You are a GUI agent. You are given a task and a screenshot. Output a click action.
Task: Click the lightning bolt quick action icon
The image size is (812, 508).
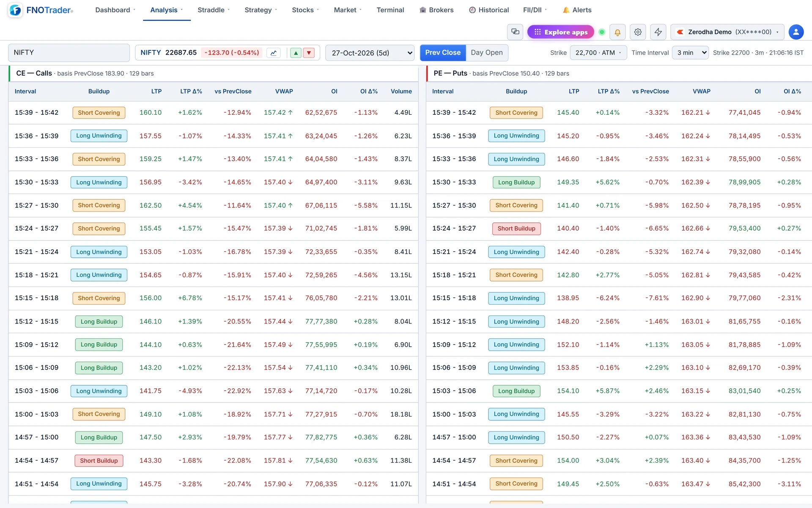(658, 32)
